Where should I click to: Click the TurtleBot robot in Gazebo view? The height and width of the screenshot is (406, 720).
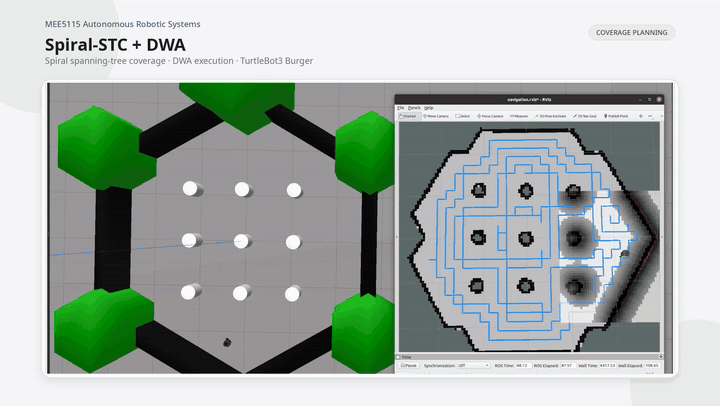click(227, 342)
